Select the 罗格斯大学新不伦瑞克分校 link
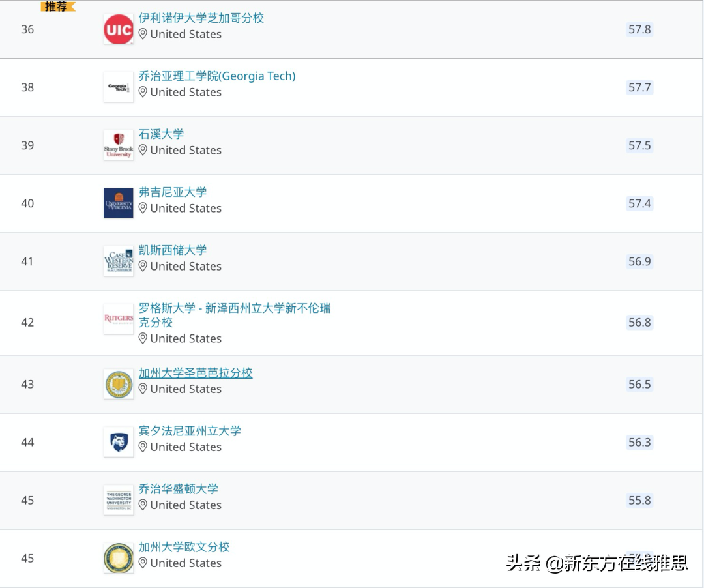The image size is (704, 588). 236,315
